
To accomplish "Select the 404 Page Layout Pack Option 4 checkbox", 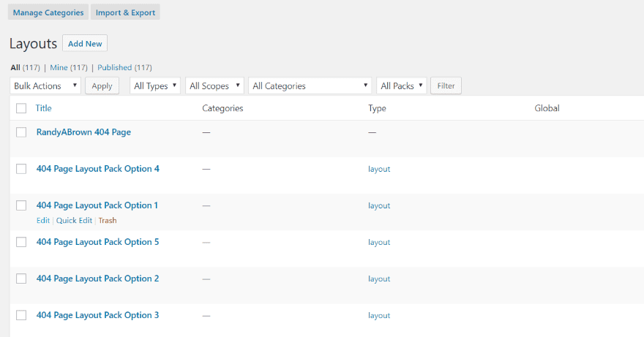I will point(21,169).
